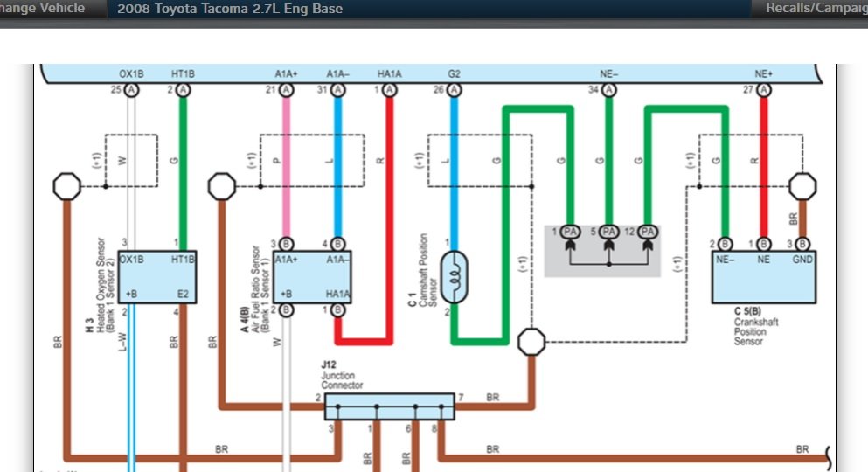Click the J12 Junction Connector box
868x472 pixels.
tap(390, 406)
